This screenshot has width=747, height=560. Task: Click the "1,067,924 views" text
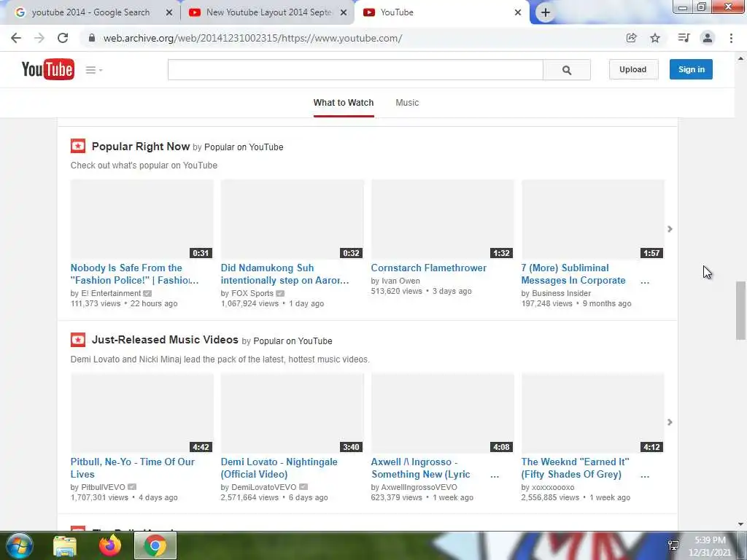[249, 303]
